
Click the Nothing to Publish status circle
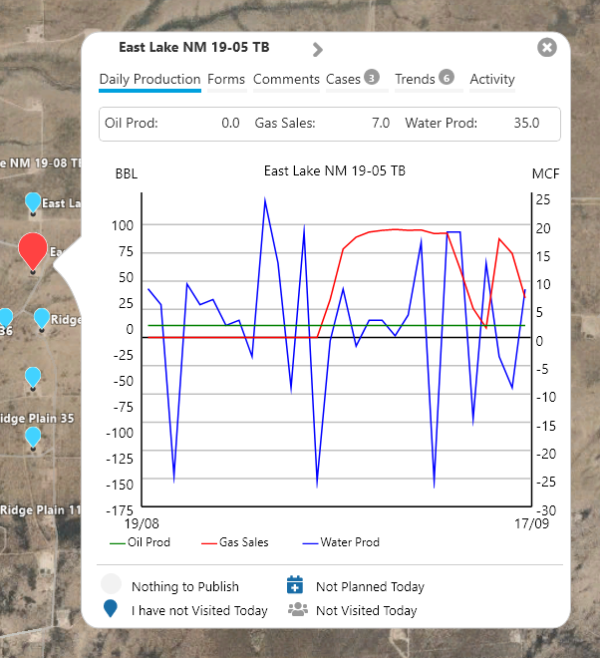pos(111,584)
